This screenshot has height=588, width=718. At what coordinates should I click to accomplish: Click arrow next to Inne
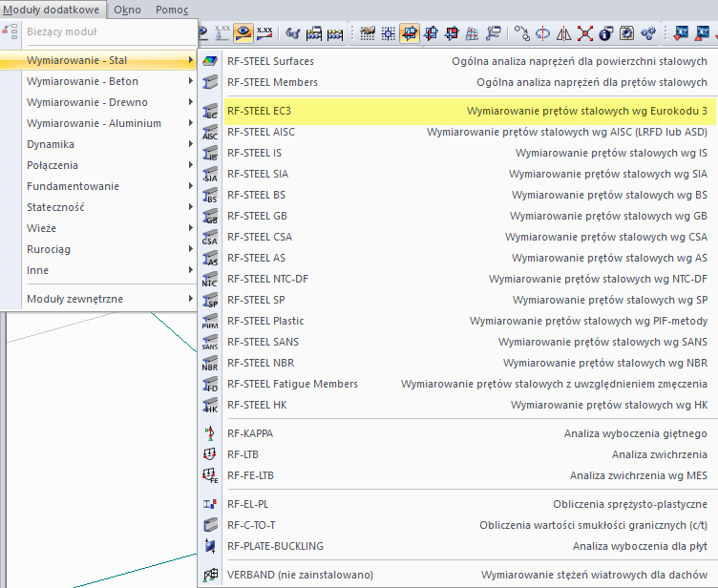pos(191,270)
